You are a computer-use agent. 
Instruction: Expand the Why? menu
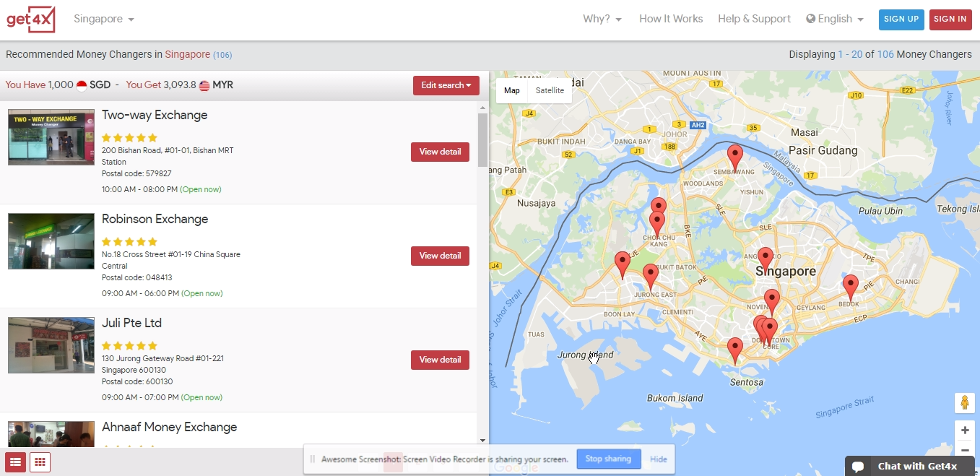click(602, 20)
